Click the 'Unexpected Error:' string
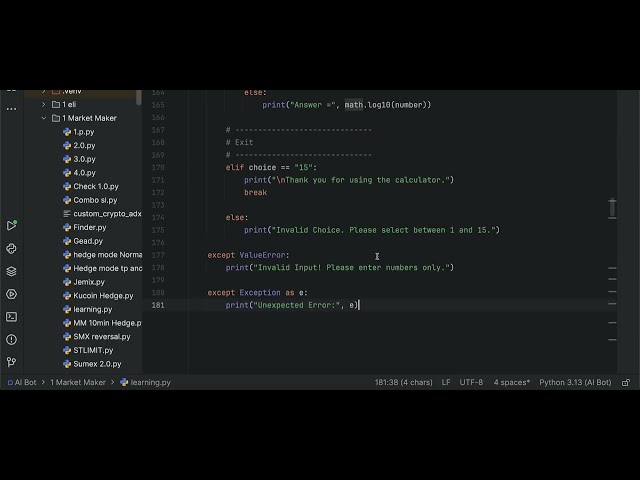Viewport: 640px width, 480px height. coord(296,305)
